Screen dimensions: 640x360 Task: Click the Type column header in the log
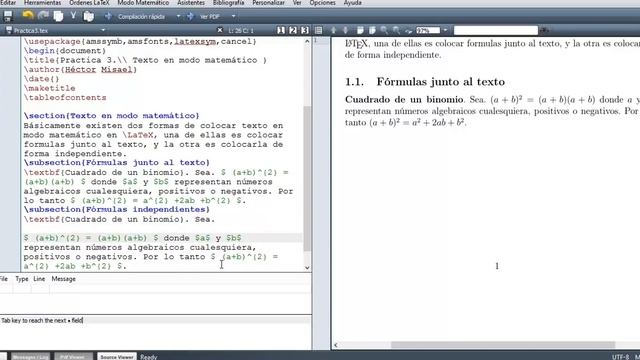point(22,279)
